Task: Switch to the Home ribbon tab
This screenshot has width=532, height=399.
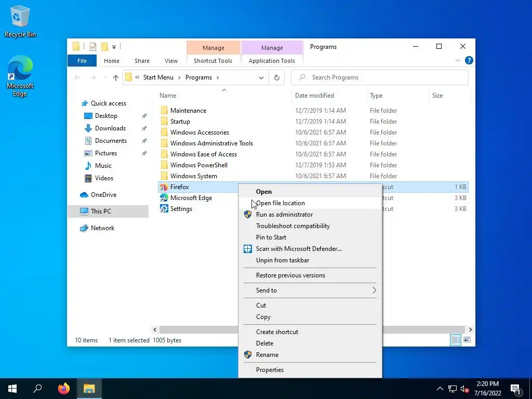Action: 112,61
